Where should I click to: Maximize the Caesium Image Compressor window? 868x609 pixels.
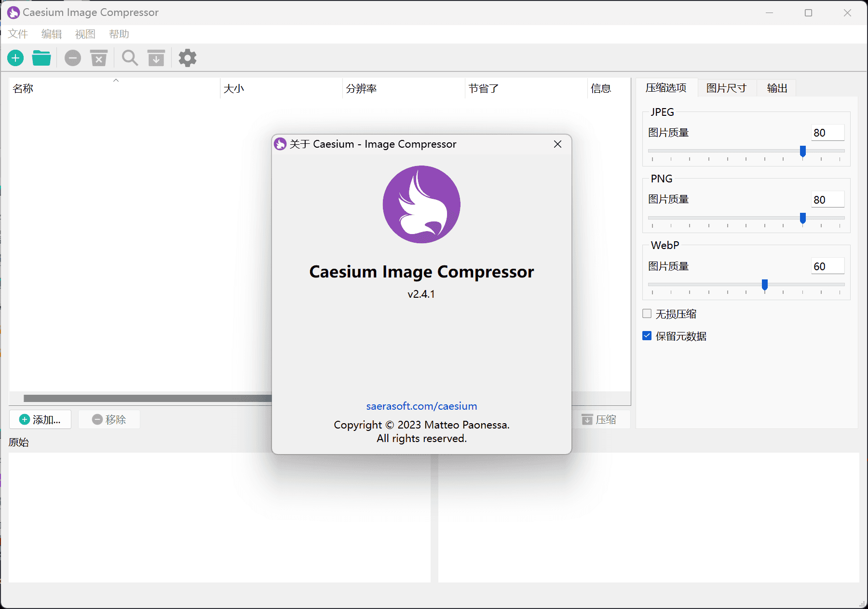pos(809,13)
